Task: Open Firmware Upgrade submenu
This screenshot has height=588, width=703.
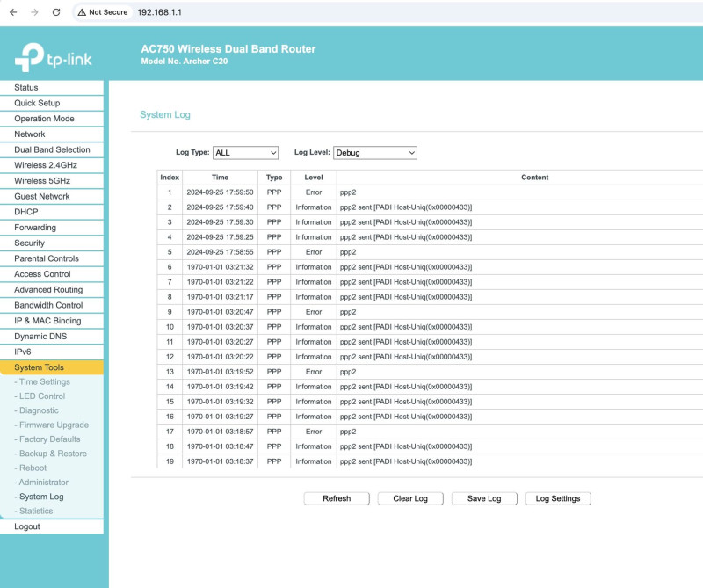Action: [x=52, y=425]
